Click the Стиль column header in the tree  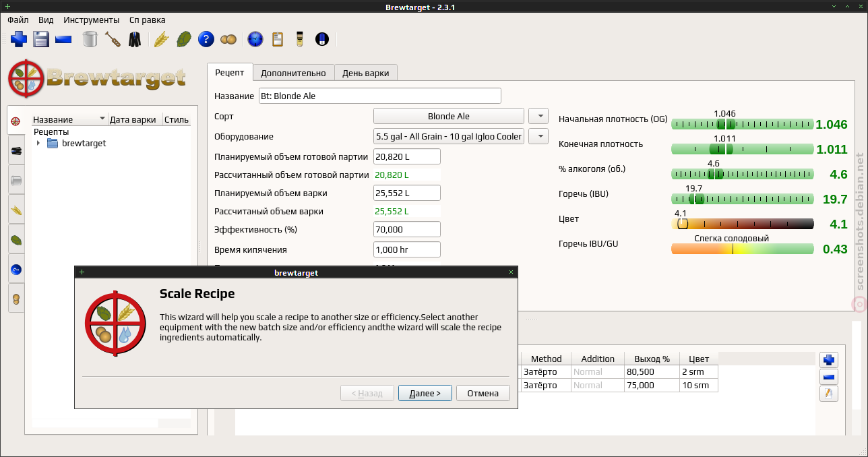click(x=177, y=120)
